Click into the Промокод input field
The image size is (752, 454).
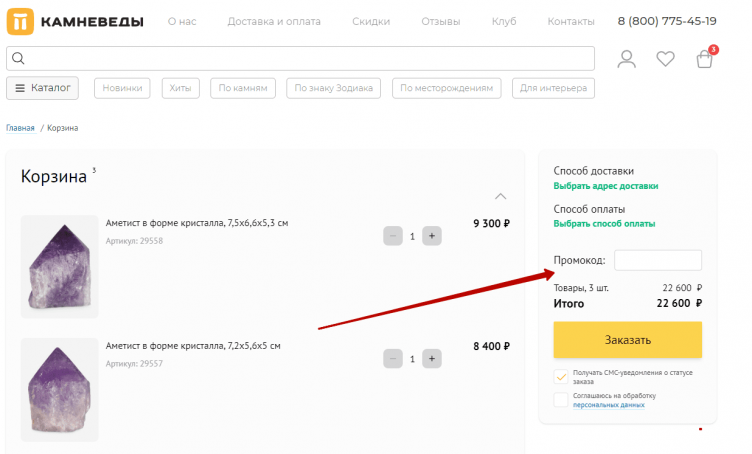click(657, 260)
